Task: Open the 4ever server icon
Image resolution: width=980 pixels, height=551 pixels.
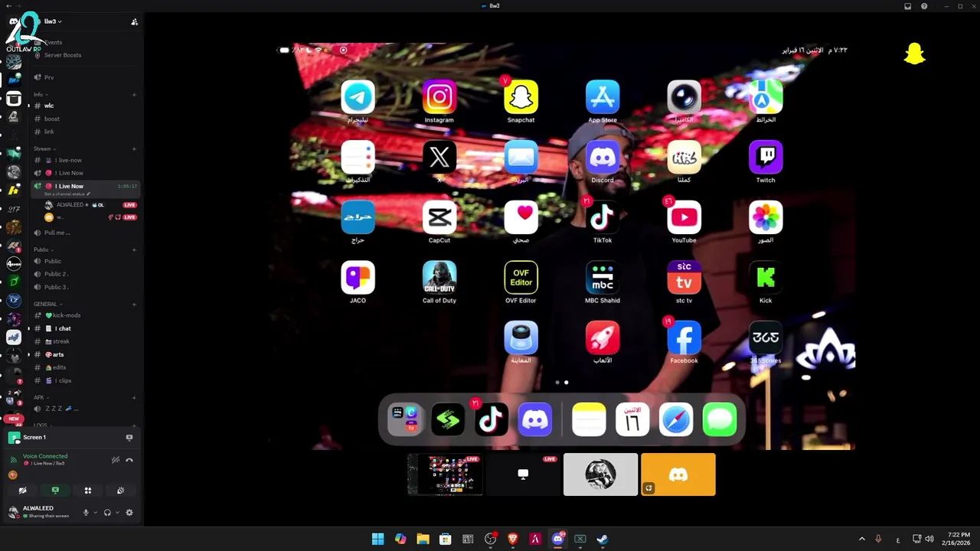Action: point(14,264)
